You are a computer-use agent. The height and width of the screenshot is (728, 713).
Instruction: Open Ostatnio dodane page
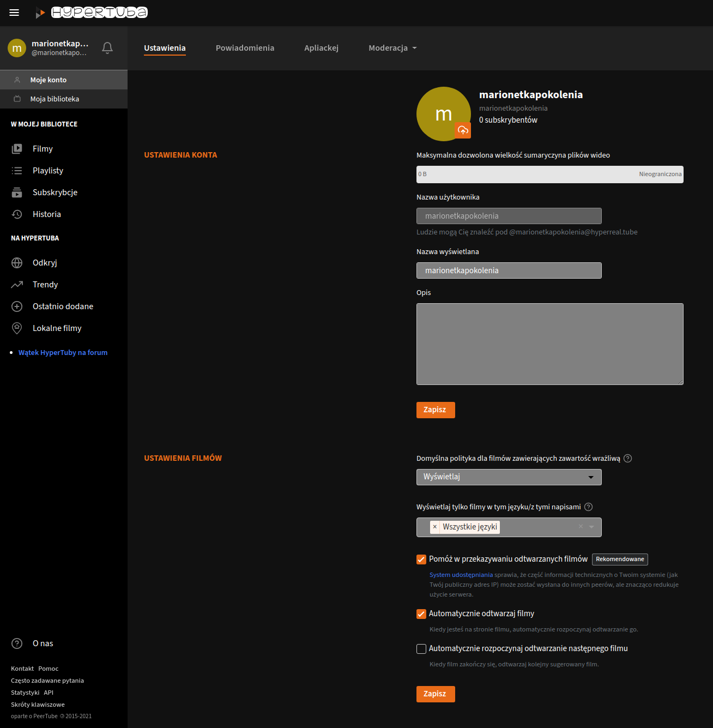click(x=63, y=306)
